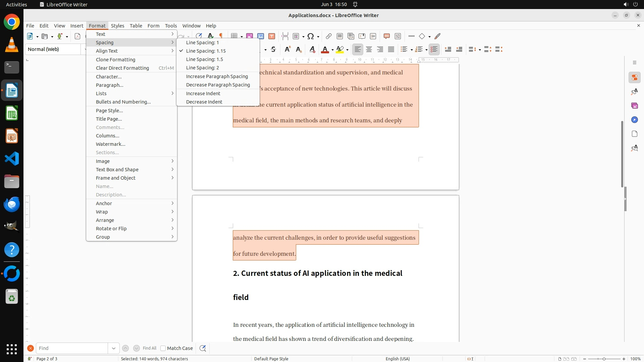Click the Export as PDF icon
Viewport: 644px width, 362px height.
pyautogui.click(x=77, y=36)
